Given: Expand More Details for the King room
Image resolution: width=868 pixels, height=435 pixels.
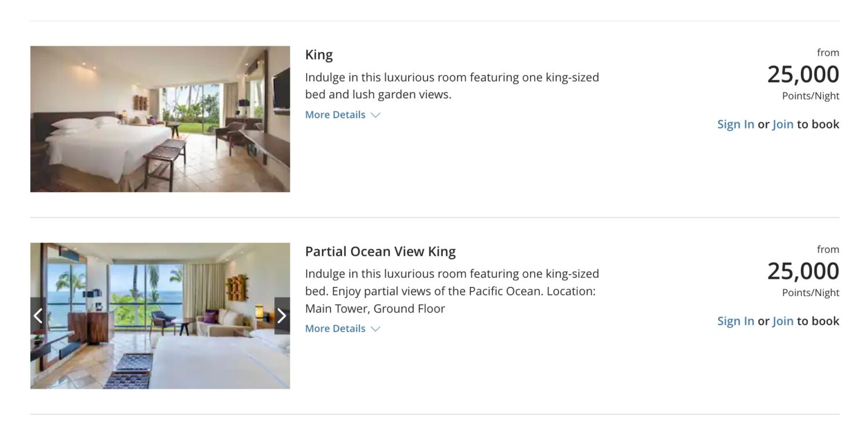Looking at the screenshot, I should tap(336, 115).
